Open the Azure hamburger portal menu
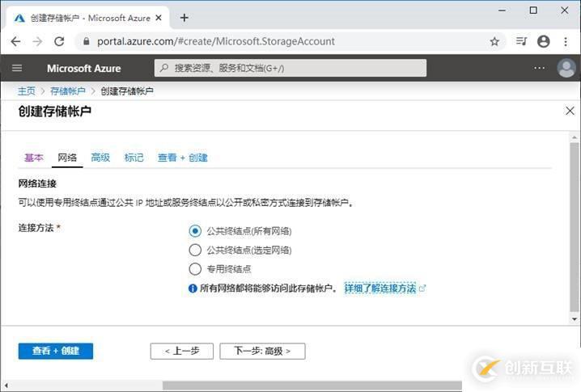This screenshot has height=392, width=581. coord(17,68)
